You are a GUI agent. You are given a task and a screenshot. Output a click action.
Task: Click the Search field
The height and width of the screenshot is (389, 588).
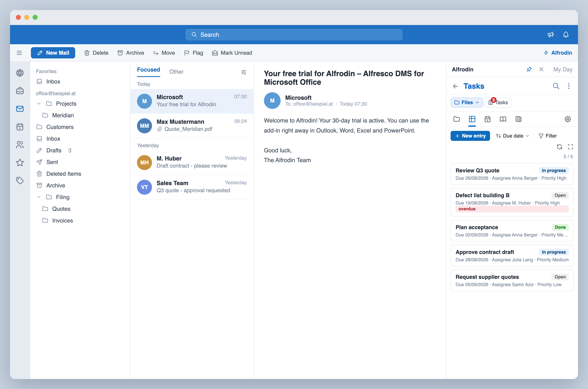point(294,35)
